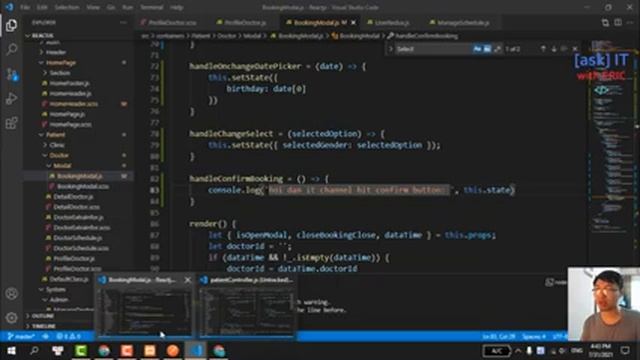Open BookingModal.scss in file tree
Image resolution: width=640 pixels, height=360 pixels.
[79, 186]
